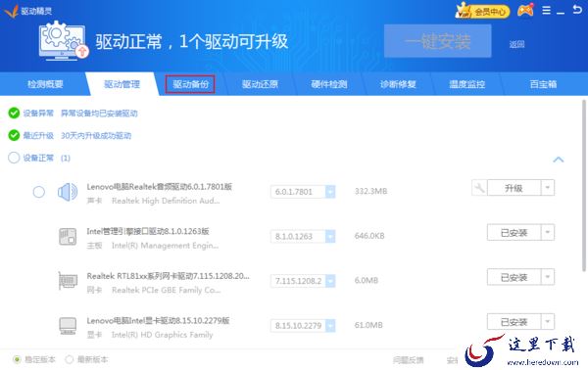Switch to the 驱动管理 tab

pyautogui.click(x=122, y=84)
